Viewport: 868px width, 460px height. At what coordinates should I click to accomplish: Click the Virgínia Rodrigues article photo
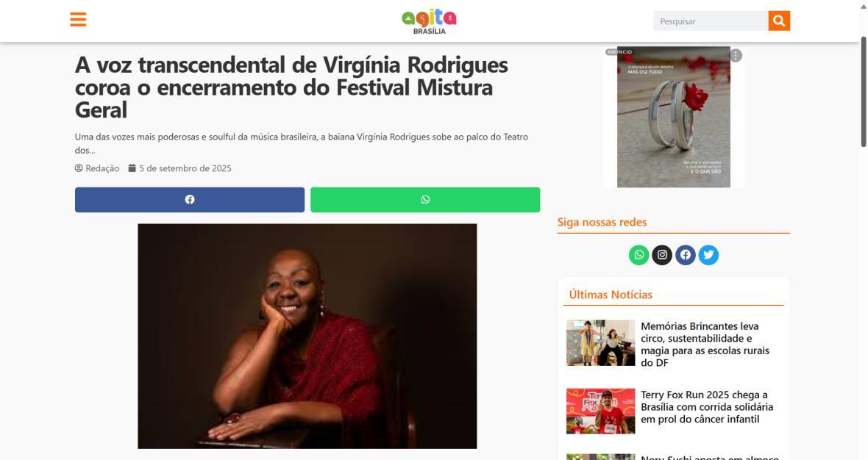click(307, 336)
